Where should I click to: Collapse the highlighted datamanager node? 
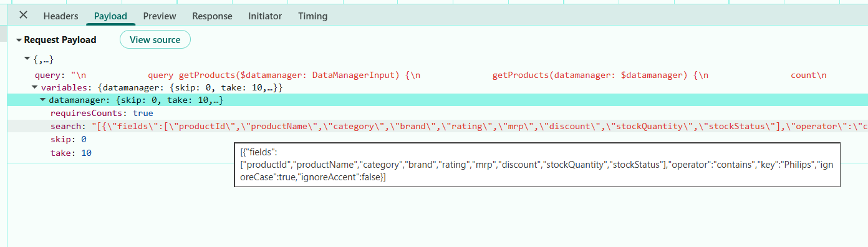pyautogui.click(x=42, y=100)
